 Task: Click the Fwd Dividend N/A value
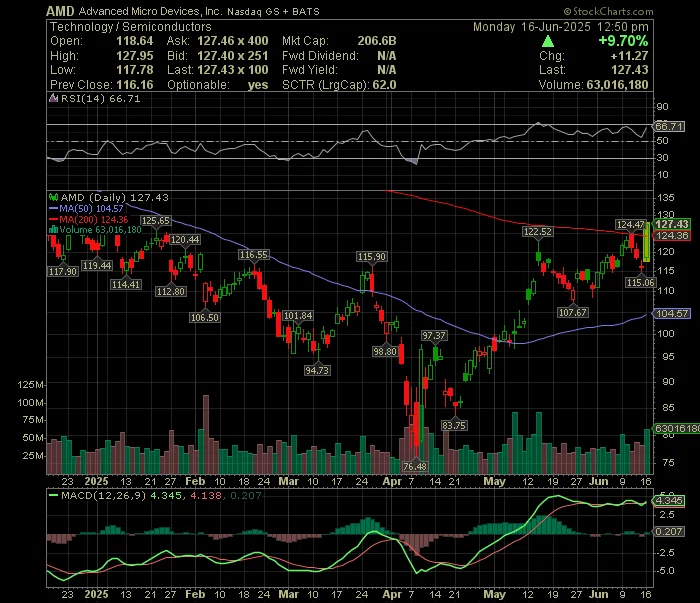pos(386,56)
